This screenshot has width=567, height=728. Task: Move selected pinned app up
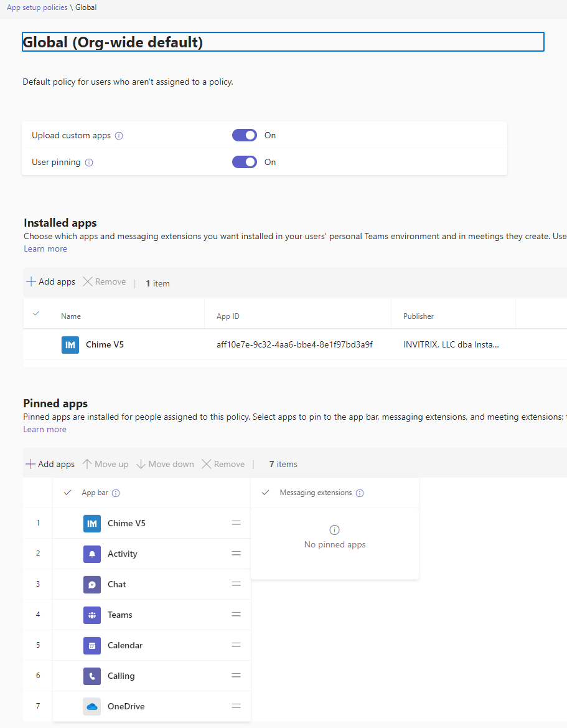coord(105,465)
